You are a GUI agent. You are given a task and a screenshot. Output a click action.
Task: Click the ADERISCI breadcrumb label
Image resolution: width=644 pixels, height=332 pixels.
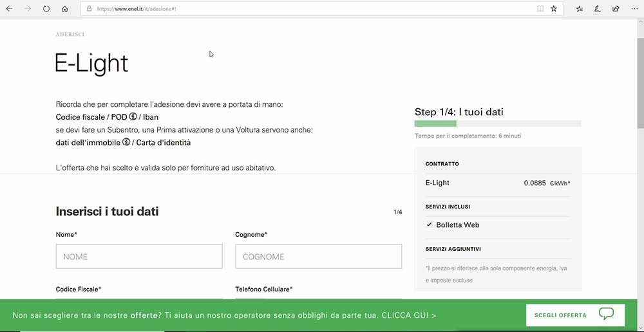(70, 35)
